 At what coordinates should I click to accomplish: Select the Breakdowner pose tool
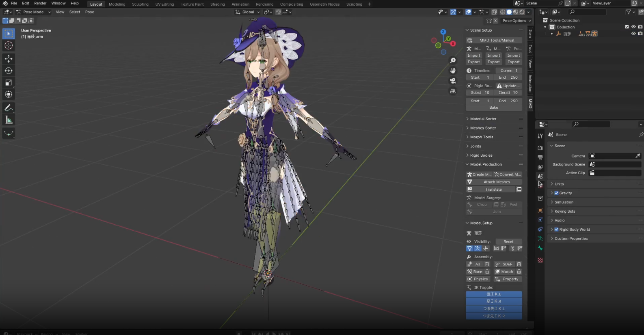[x=9, y=133]
